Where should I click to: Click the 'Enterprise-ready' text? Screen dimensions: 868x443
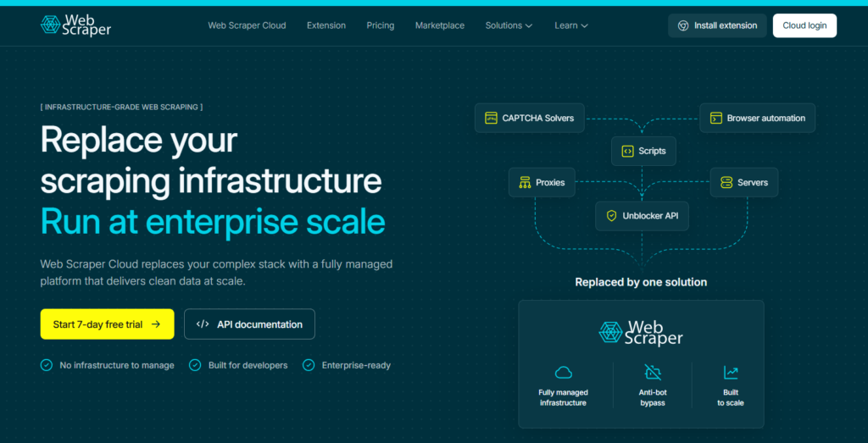pos(357,365)
